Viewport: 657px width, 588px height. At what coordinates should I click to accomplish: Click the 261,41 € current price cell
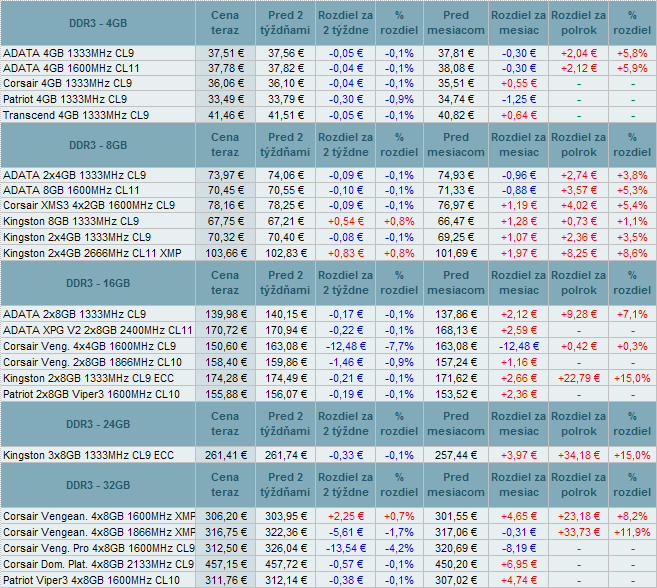coord(226,455)
